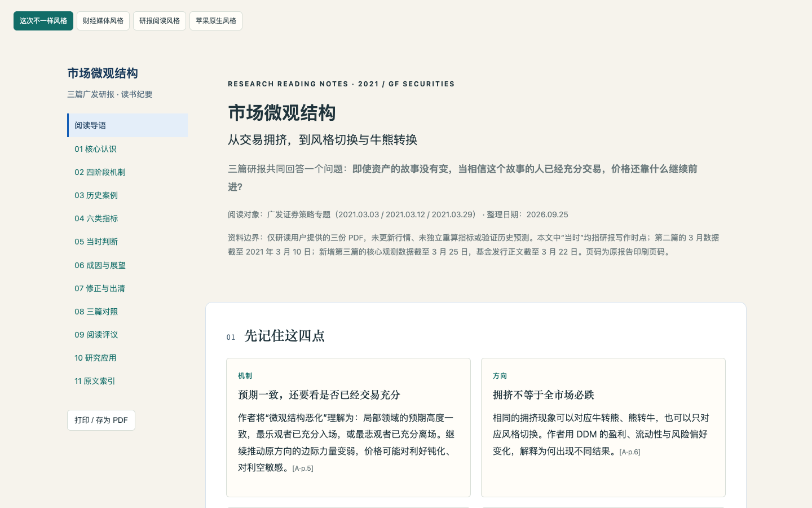Viewport: 812px width, 508px height.
Task: Click card title 预期一致，还要看是否已经交易充分
Action: point(319,395)
